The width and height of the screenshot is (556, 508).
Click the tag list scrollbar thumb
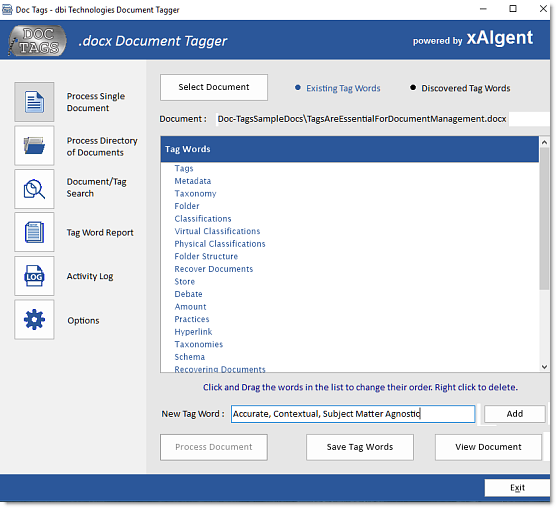pyautogui.click(x=544, y=219)
